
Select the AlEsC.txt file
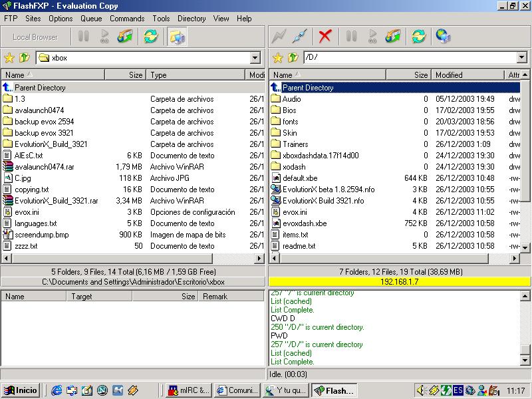[x=29, y=156]
